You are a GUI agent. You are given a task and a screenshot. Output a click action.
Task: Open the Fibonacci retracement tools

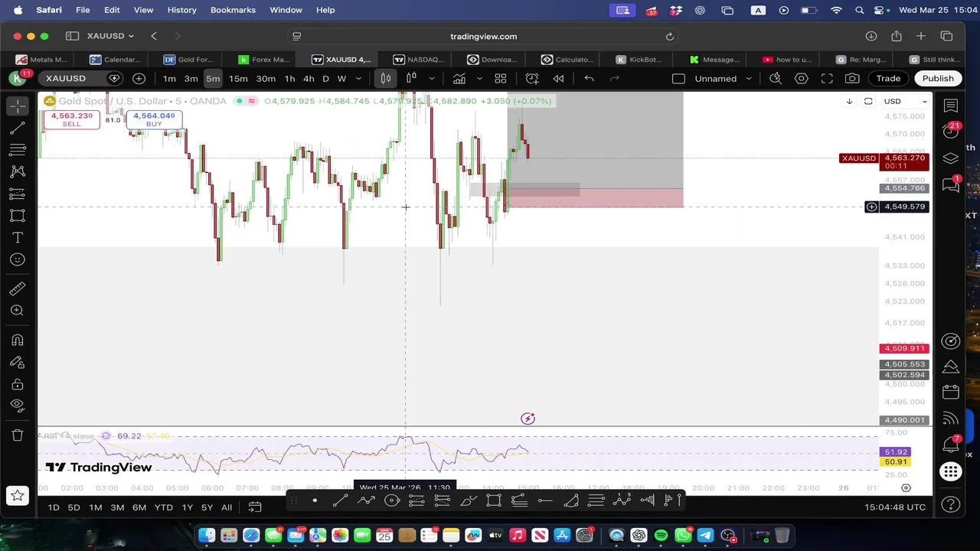click(x=18, y=149)
